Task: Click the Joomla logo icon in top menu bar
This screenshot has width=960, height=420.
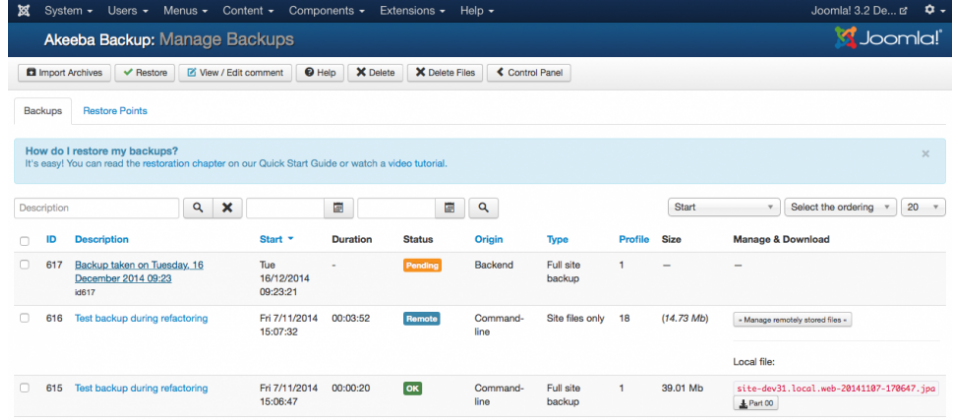Action: [x=24, y=10]
